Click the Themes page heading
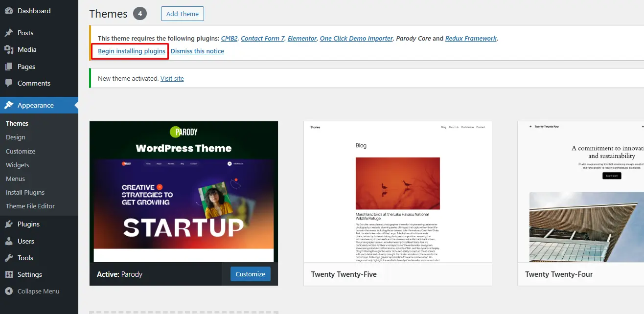Screen dimensions: 644x314 click(x=109, y=14)
